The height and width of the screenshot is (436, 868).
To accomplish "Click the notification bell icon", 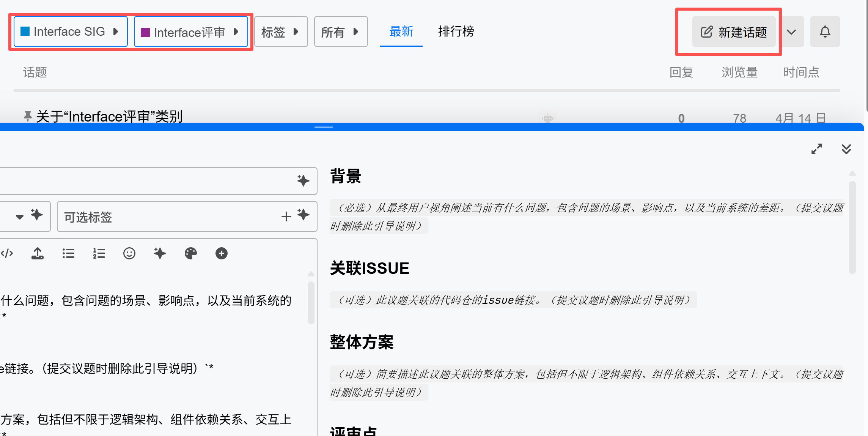I will pyautogui.click(x=825, y=32).
